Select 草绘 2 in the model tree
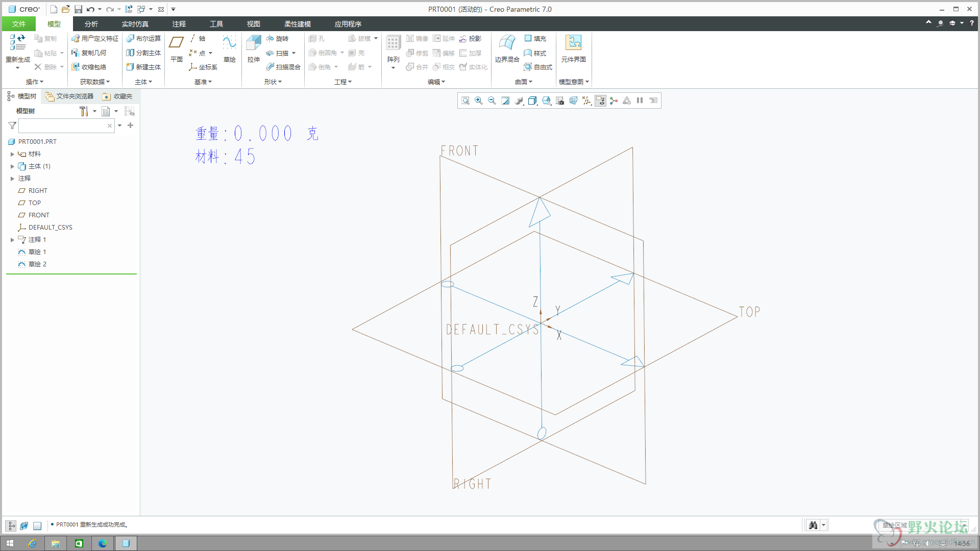This screenshot has height=551, width=980. pyautogui.click(x=32, y=264)
